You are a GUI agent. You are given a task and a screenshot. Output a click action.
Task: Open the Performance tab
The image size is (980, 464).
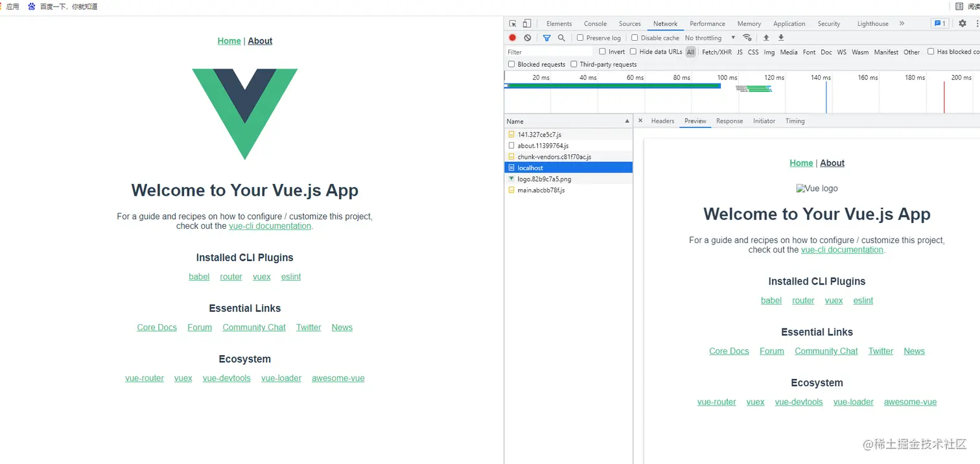click(x=707, y=23)
